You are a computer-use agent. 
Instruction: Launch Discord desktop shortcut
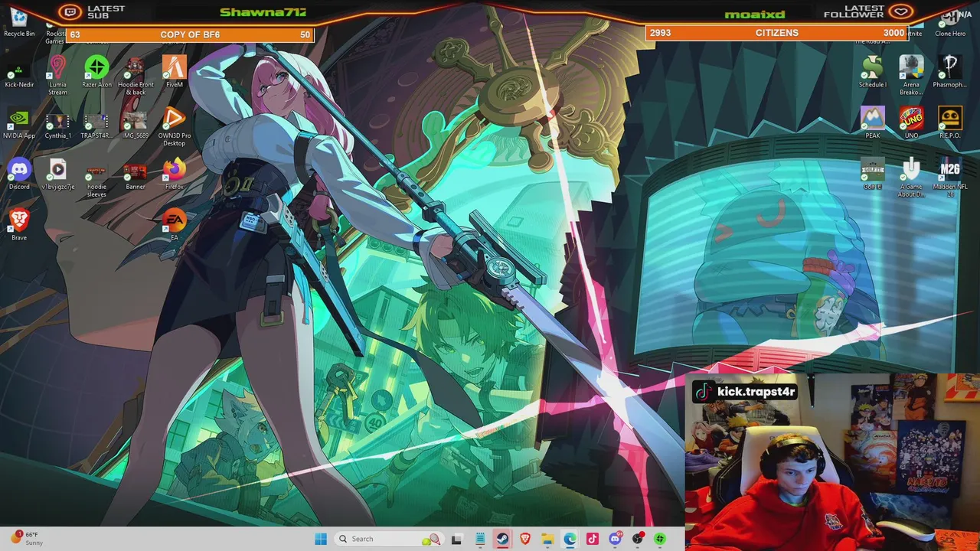tap(19, 175)
